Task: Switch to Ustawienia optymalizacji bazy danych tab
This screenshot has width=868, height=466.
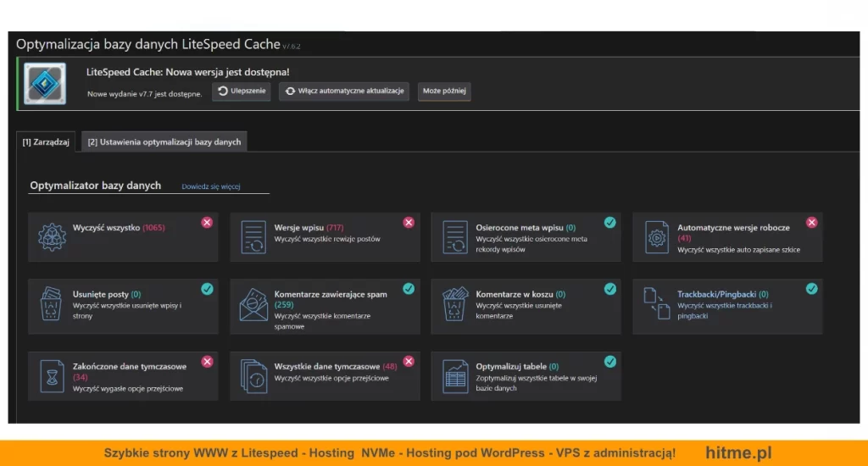Action: click(x=164, y=142)
